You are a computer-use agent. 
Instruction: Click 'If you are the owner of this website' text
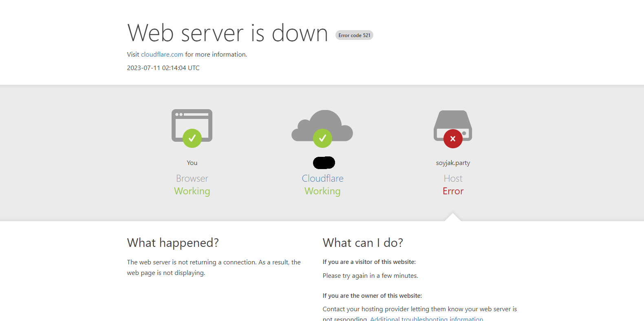tap(372, 296)
